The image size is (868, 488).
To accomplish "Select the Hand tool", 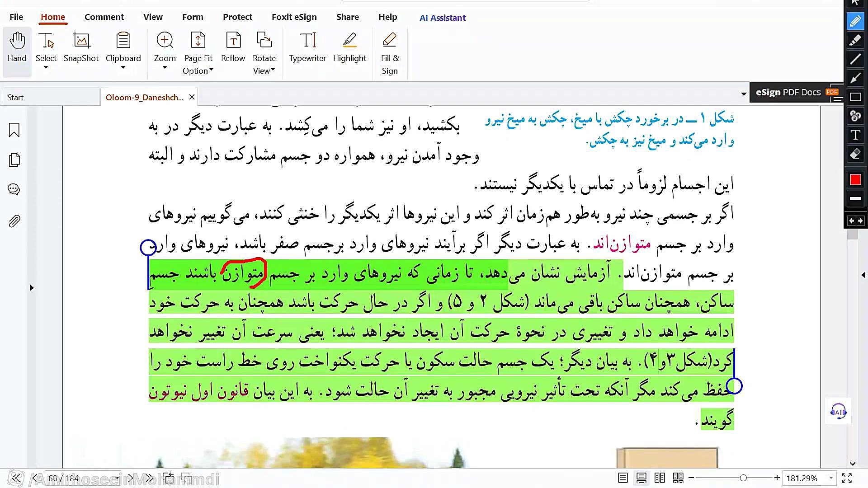I will point(17,47).
